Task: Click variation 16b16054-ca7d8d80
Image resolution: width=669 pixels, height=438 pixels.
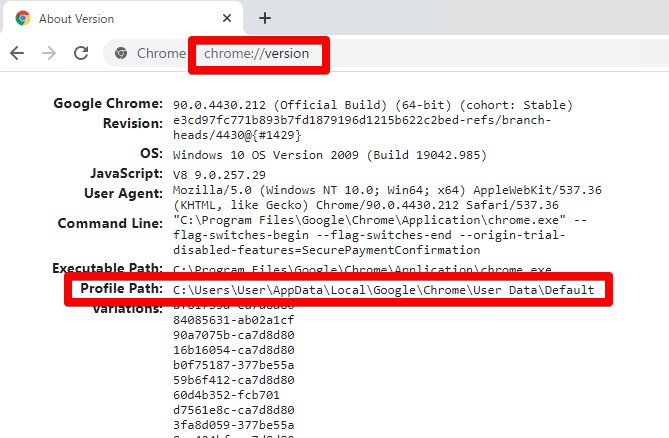Action: [234, 350]
